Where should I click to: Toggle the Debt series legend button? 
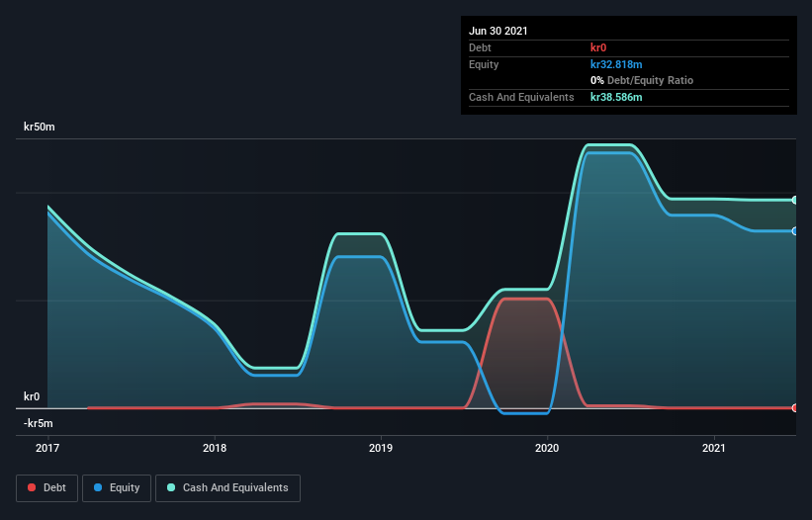click(x=46, y=488)
